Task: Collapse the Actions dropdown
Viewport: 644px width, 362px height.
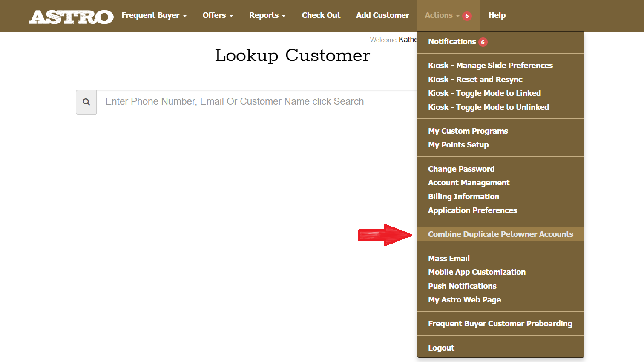Action: (x=448, y=15)
